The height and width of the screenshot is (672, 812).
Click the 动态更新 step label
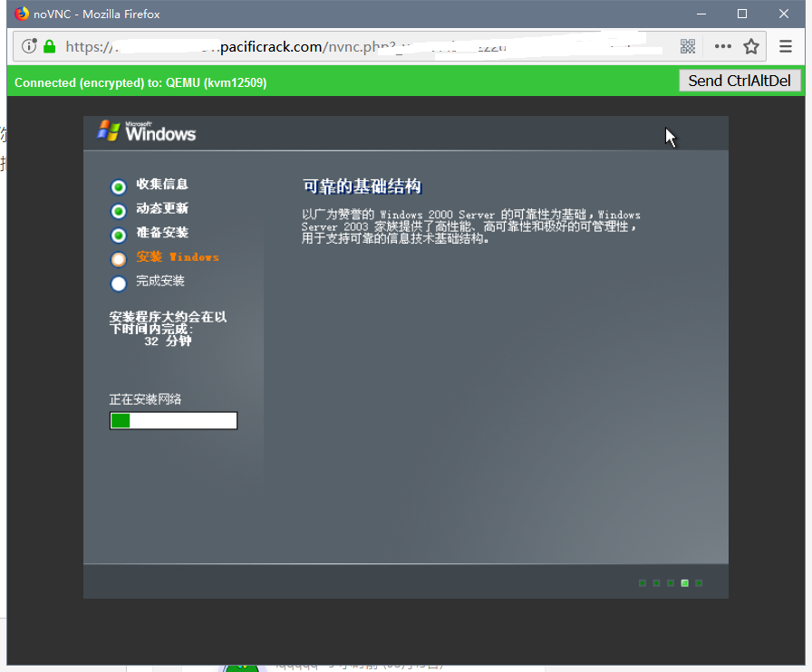tap(162, 208)
